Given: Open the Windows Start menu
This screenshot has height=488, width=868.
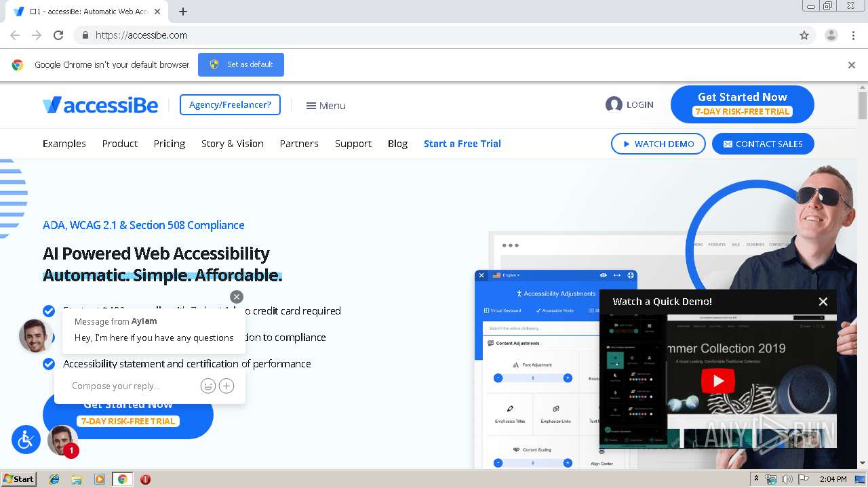Looking at the screenshot, I should click(x=18, y=479).
